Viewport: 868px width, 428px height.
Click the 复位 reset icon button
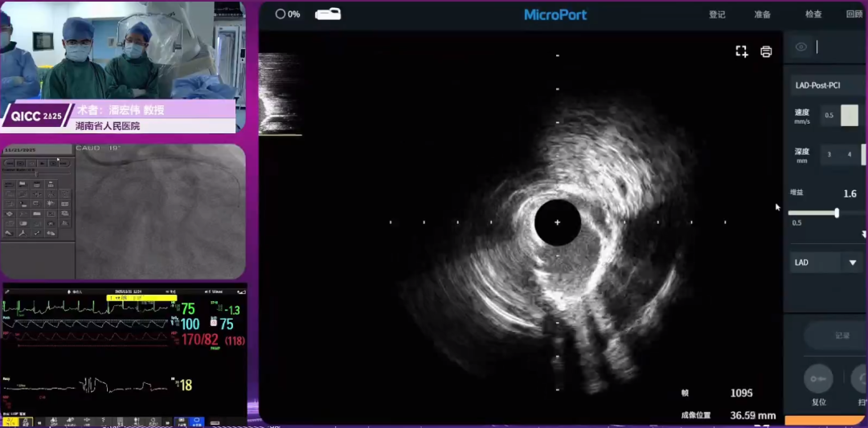click(818, 378)
